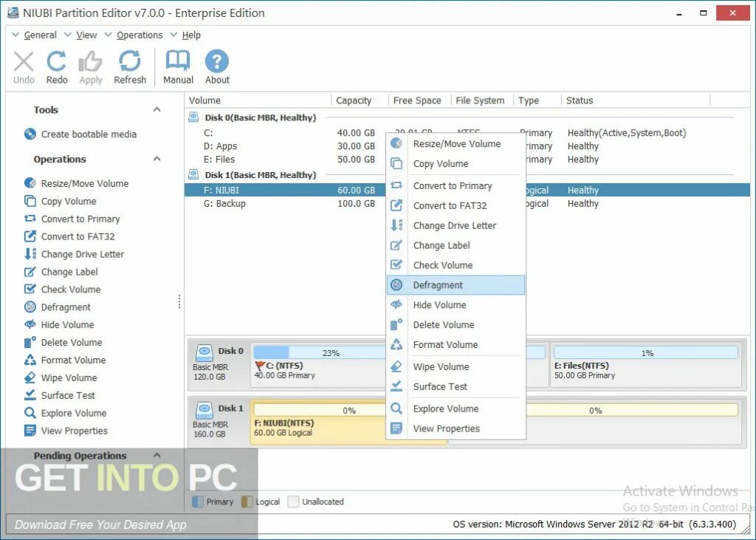Image resolution: width=756 pixels, height=540 pixels.
Task: Choose Delete Volume in context menu
Action: click(x=456, y=325)
